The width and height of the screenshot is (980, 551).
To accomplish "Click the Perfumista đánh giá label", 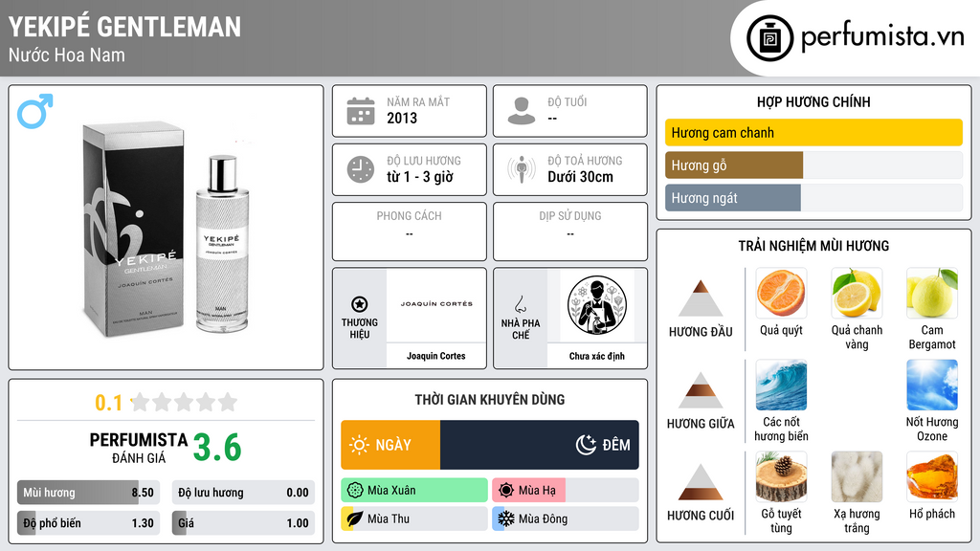I will [139, 448].
